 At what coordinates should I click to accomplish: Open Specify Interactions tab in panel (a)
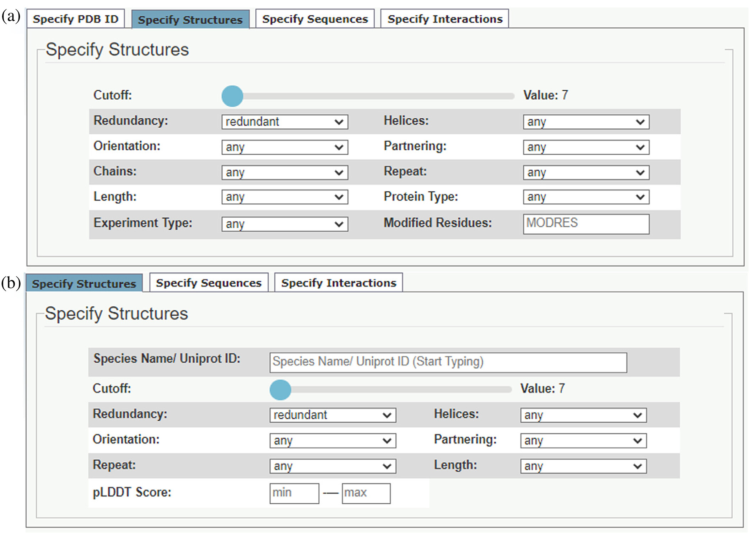point(444,19)
